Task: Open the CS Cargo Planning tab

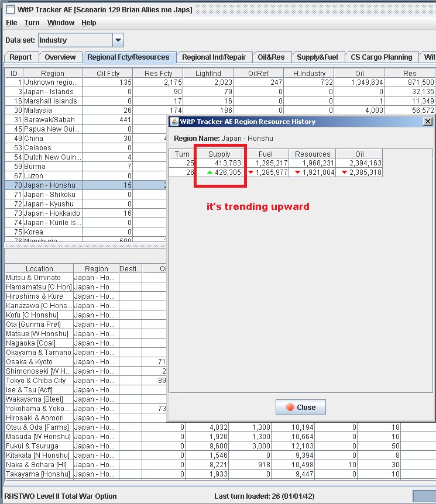Action: [x=382, y=57]
